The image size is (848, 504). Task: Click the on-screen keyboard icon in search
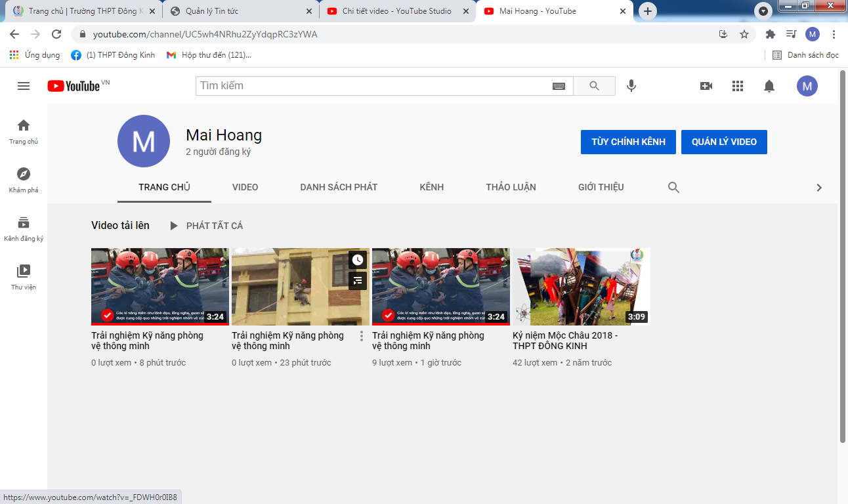click(559, 86)
